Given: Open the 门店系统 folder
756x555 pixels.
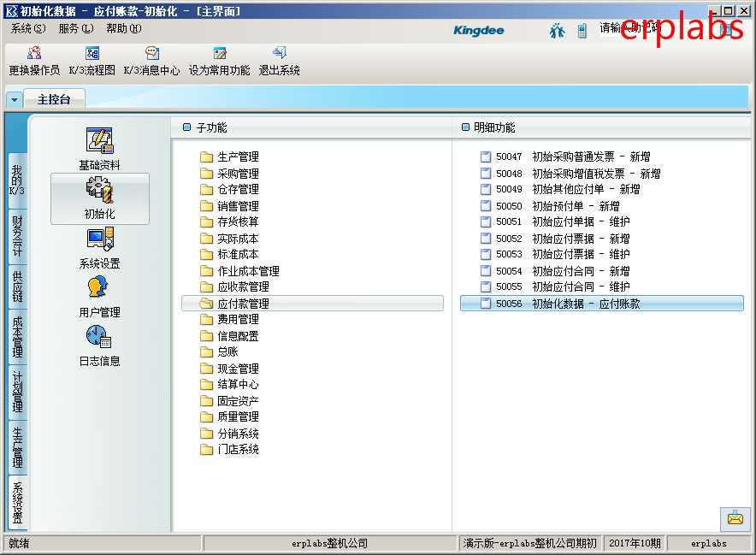Looking at the screenshot, I should coord(229,450).
